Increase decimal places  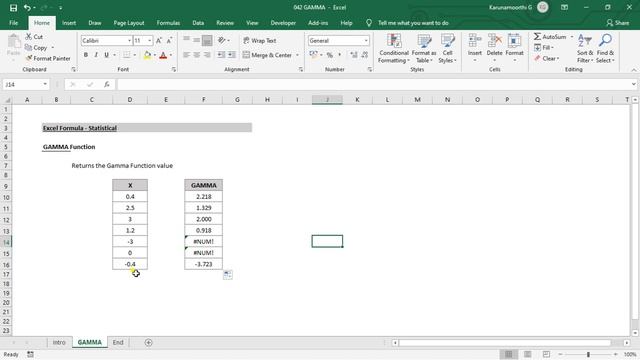pyautogui.click(x=354, y=55)
